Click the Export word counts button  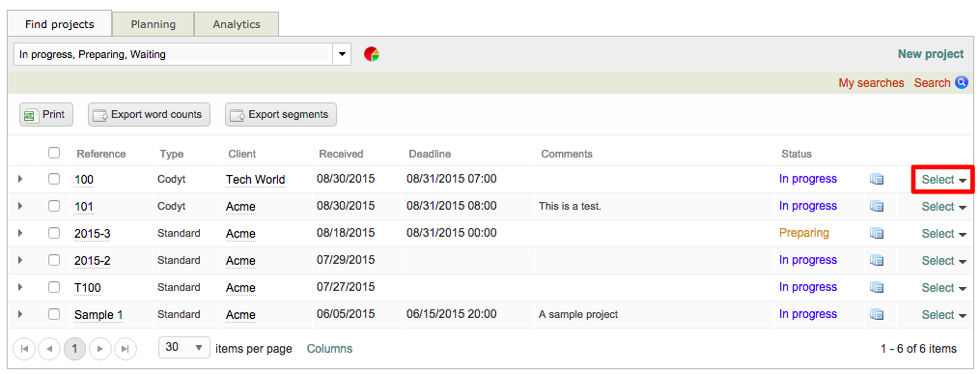(149, 115)
